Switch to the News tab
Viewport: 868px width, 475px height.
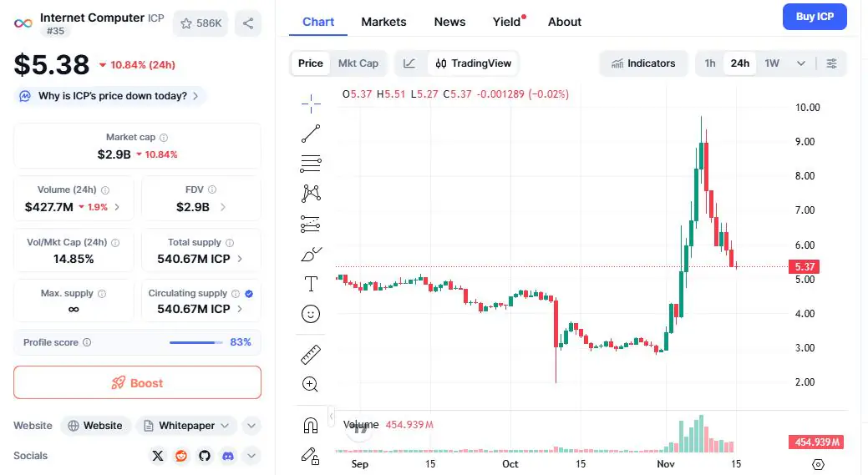click(449, 22)
